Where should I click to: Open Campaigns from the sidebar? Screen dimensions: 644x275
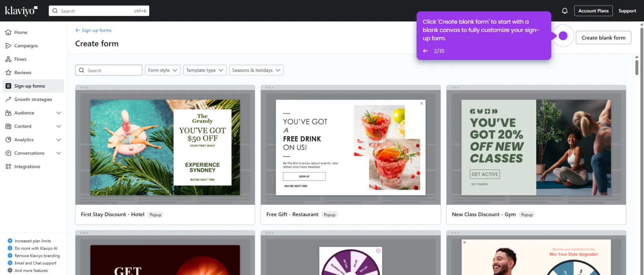coord(33,46)
